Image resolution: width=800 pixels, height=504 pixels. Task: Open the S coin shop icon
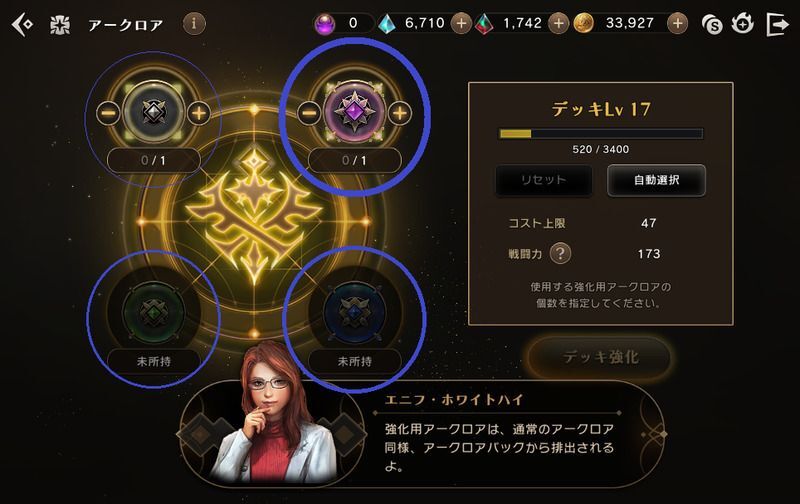[712, 24]
